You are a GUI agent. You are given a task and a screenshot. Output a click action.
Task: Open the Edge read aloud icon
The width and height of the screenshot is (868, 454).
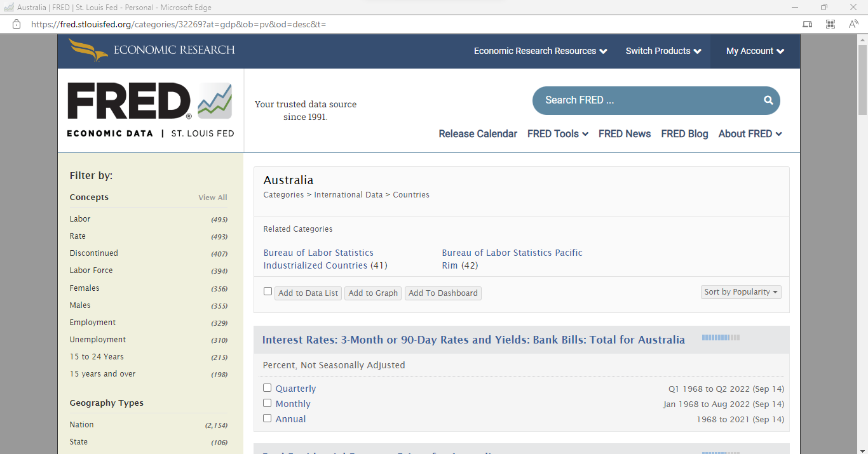[x=853, y=24]
